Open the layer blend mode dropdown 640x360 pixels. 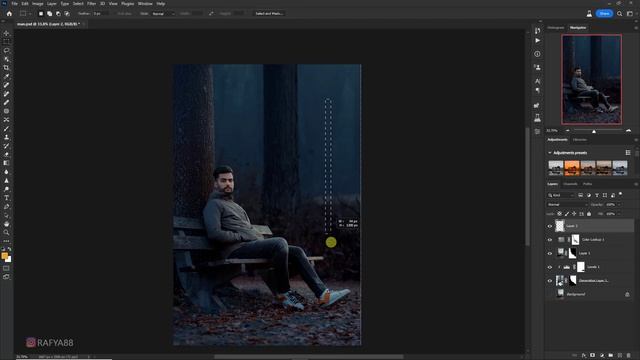coord(567,204)
